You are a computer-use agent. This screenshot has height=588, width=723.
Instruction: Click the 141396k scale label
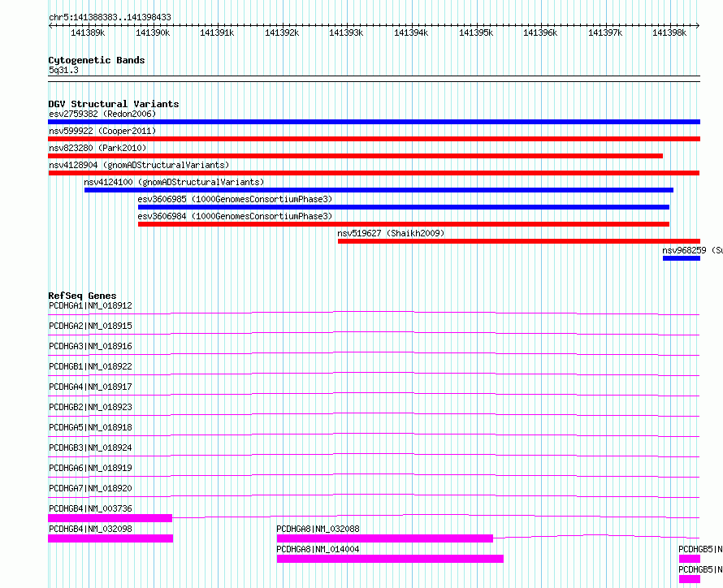(x=540, y=32)
